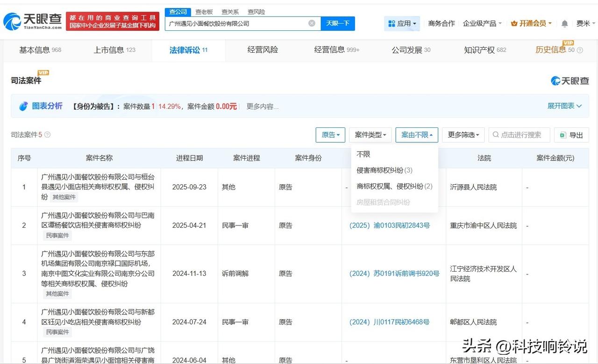Click court name 重庆市渝中区人民法院

(x=483, y=225)
